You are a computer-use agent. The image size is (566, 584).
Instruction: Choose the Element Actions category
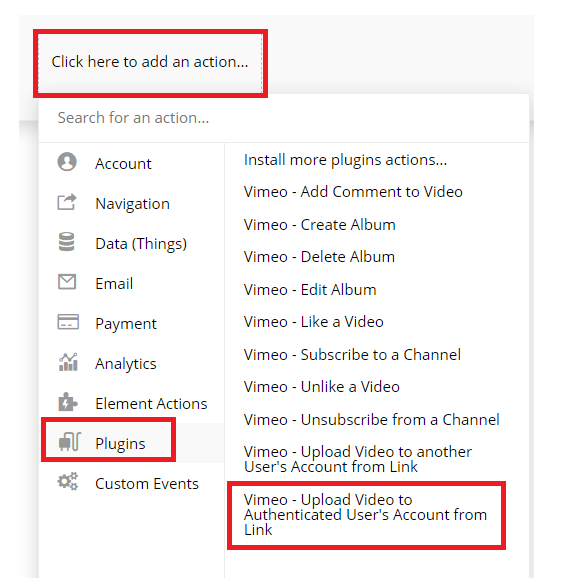[x=132, y=403]
